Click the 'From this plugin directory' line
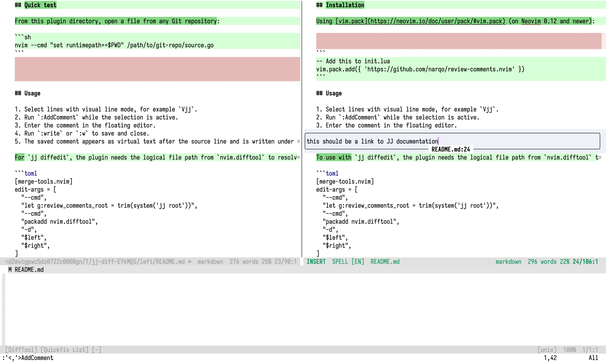Image resolution: width=606 pixels, height=364 pixels. 117,21
